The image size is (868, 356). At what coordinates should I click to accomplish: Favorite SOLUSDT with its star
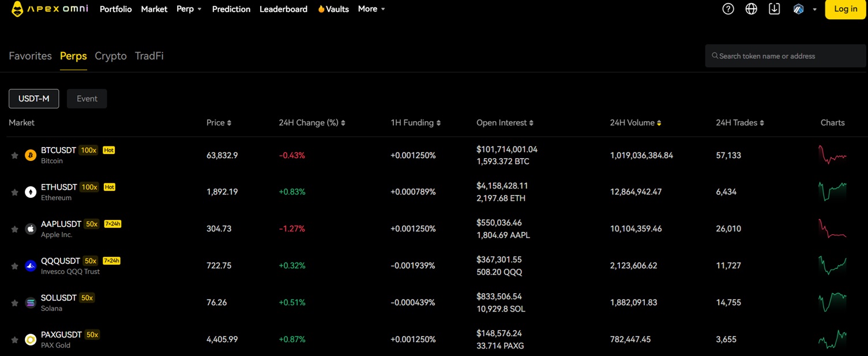click(x=15, y=303)
